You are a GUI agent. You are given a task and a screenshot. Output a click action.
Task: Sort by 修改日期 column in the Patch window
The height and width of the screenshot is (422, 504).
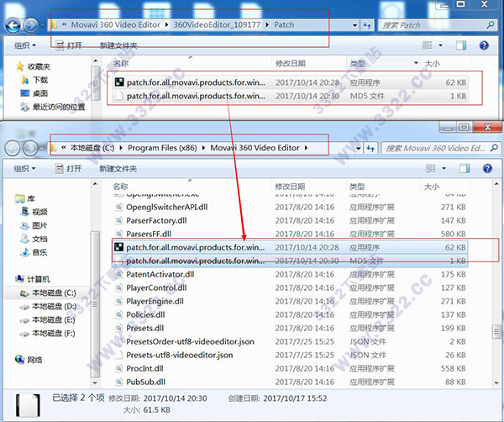291,63
